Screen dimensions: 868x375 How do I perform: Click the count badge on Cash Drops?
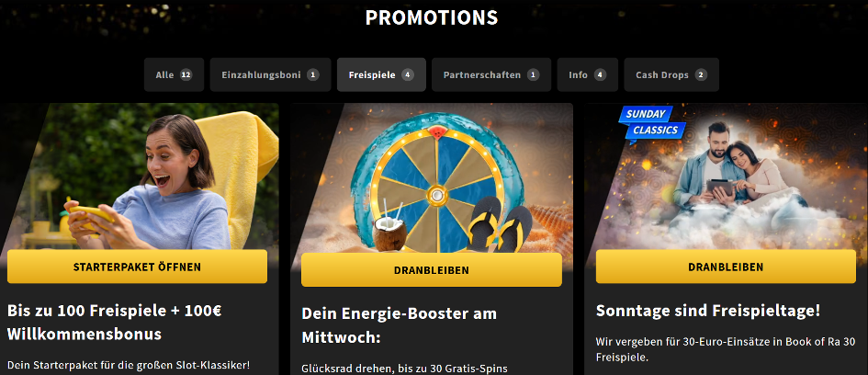(701, 74)
